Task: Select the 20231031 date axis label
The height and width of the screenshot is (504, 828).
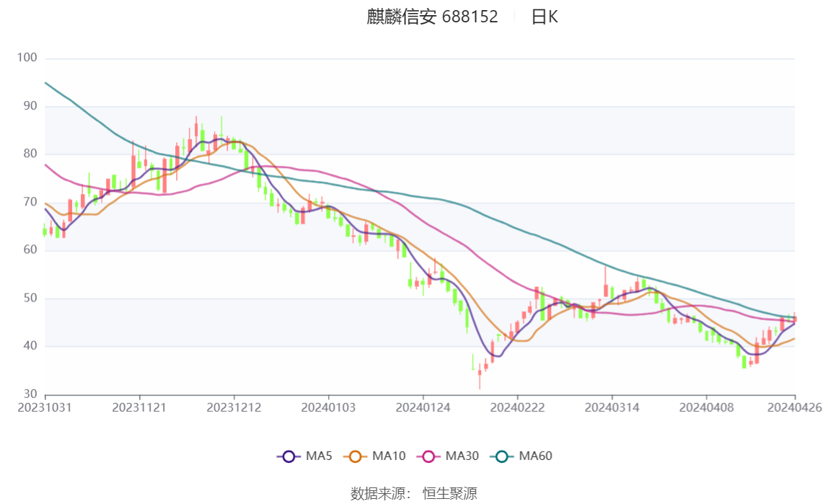Action: pos(45,408)
